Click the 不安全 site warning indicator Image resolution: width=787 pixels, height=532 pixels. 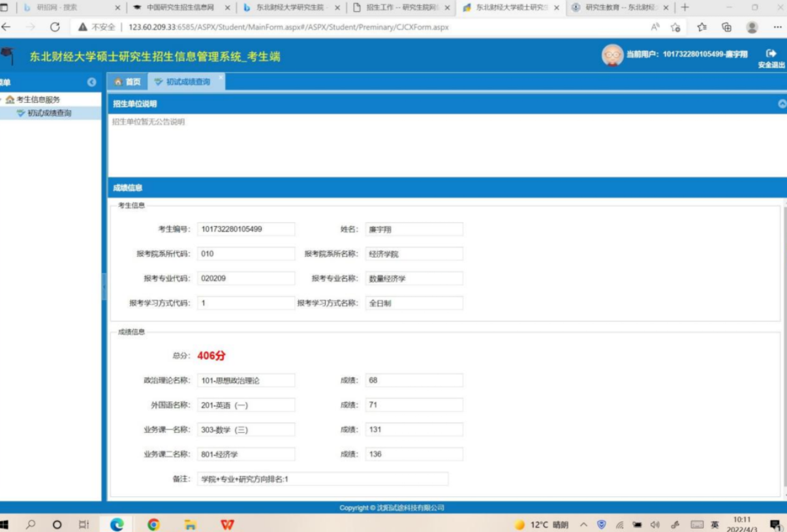97,27
